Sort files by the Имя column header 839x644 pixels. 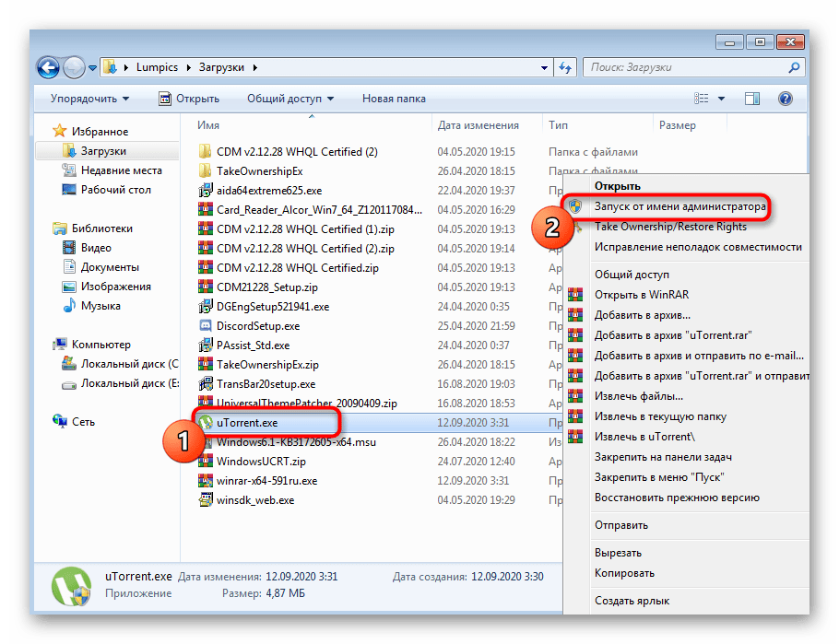tap(208, 125)
